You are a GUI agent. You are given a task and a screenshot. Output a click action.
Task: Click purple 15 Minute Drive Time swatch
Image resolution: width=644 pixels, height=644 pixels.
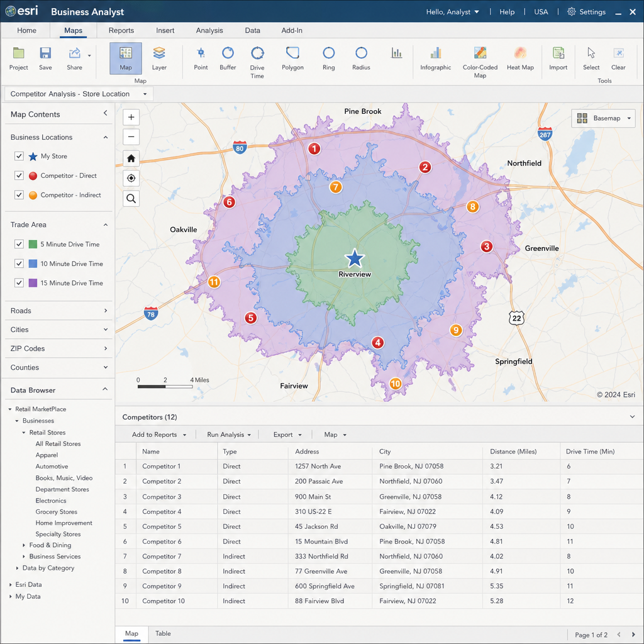coord(33,282)
